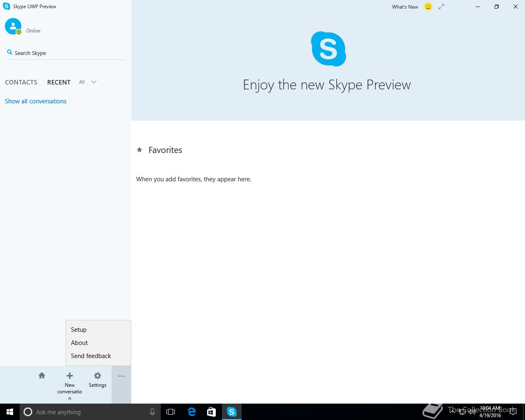
Task: Click the large Skype logo
Action: 328,49
